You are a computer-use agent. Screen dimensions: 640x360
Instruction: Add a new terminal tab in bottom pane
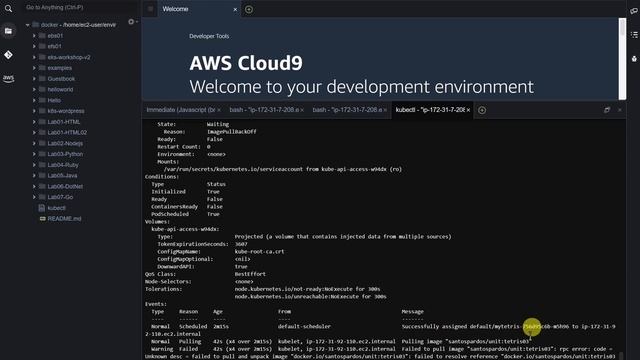[482, 110]
